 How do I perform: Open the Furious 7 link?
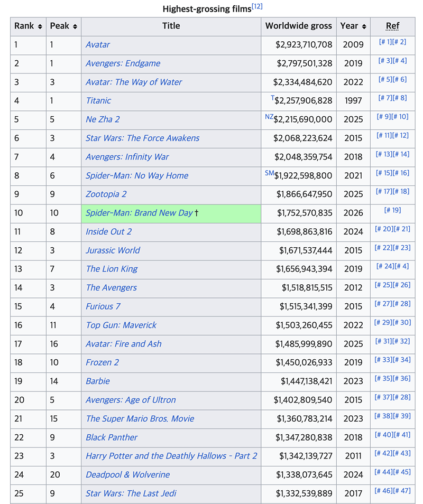[x=103, y=306]
